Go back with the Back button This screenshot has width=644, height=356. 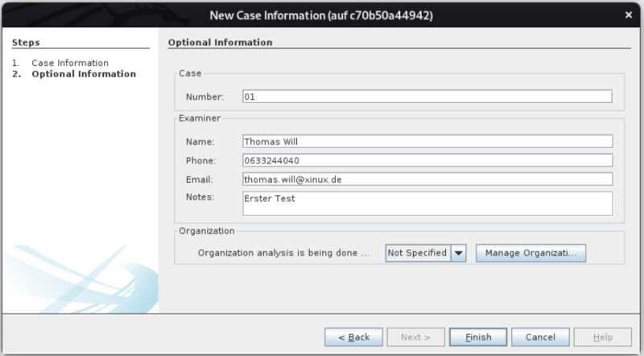[353, 337]
